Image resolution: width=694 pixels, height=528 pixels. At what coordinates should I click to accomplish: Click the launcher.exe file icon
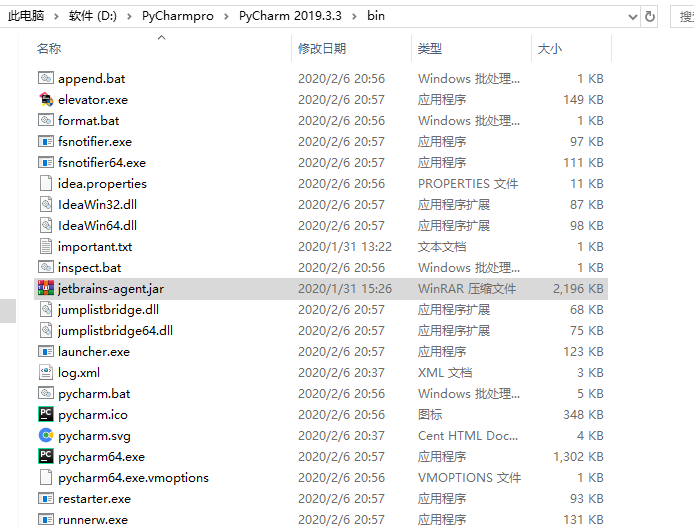[x=46, y=351]
